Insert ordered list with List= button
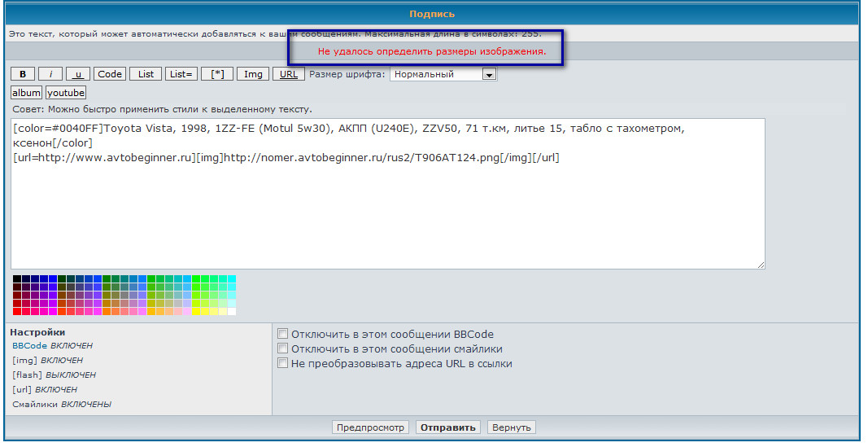Image resolution: width=868 pixels, height=447 pixels. (x=181, y=74)
